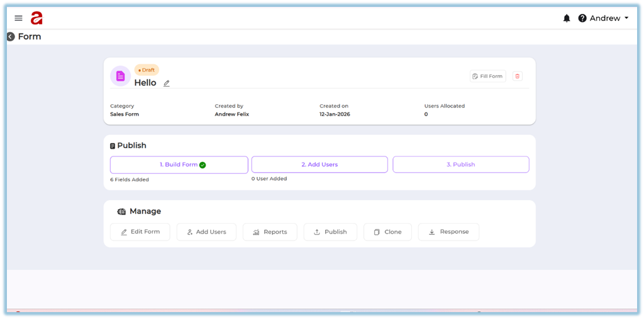Viewport: 644px width, 319px height.
Task: Select step 1. Build Form
Action: coord(179,165)
